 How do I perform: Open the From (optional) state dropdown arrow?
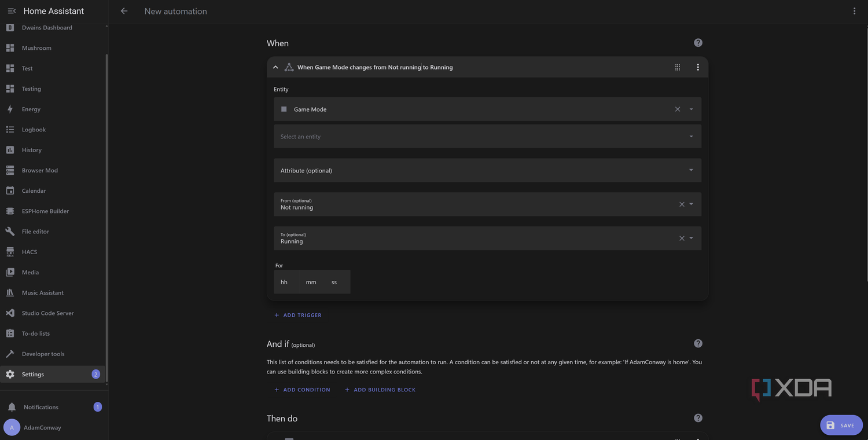tap(691, 204)
